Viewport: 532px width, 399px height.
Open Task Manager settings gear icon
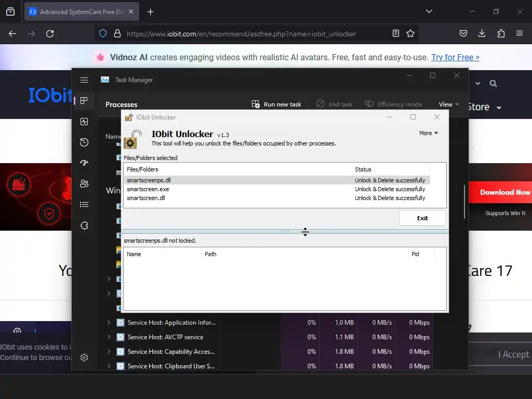tap(84, 357)
